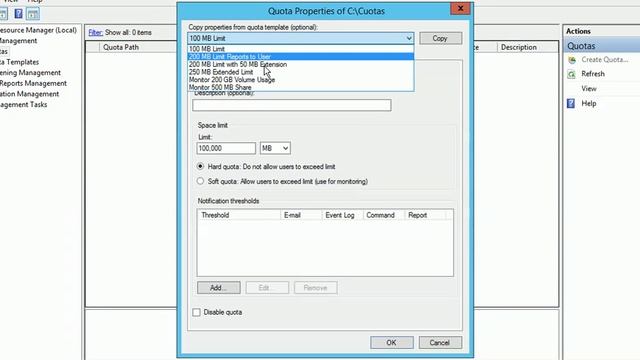Open the MB unit dropdown
The height and width of the screenshot is (360, 640).
click(275, 148)
